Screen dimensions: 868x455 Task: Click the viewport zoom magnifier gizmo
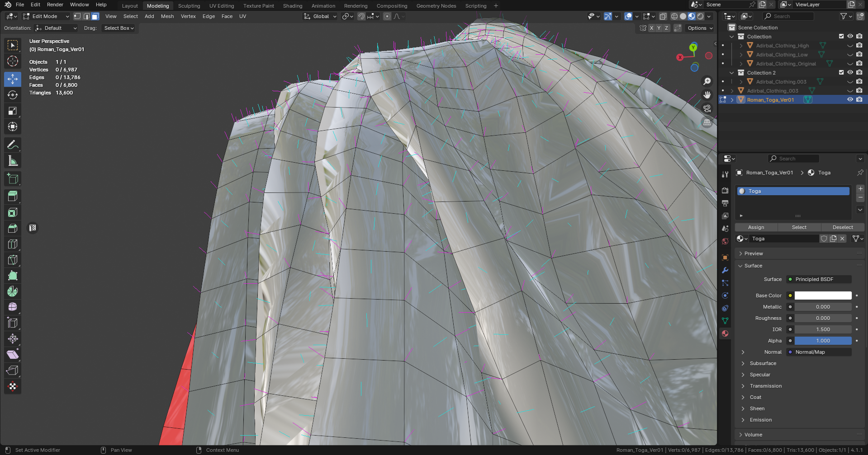707,81
